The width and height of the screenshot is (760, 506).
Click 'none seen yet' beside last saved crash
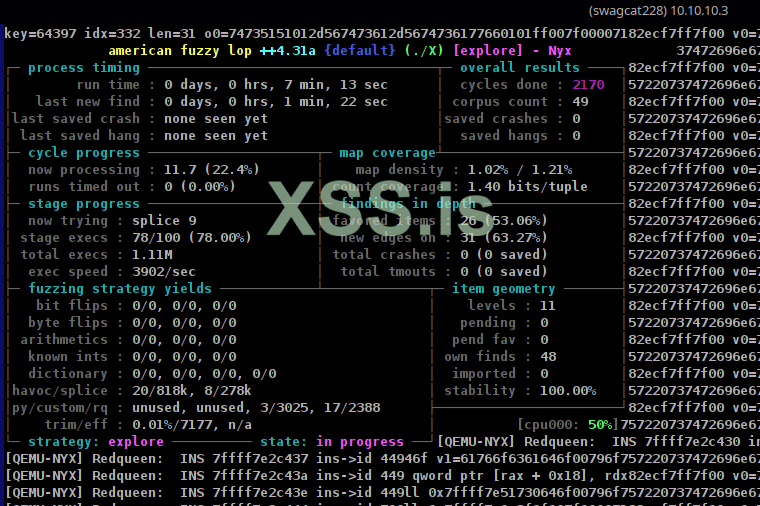(216, 119)
